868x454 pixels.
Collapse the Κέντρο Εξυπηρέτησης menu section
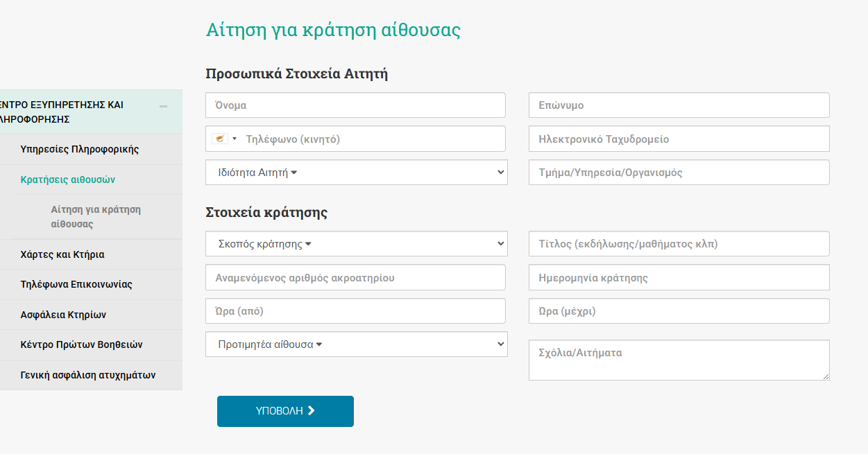(x=163, y=107)
